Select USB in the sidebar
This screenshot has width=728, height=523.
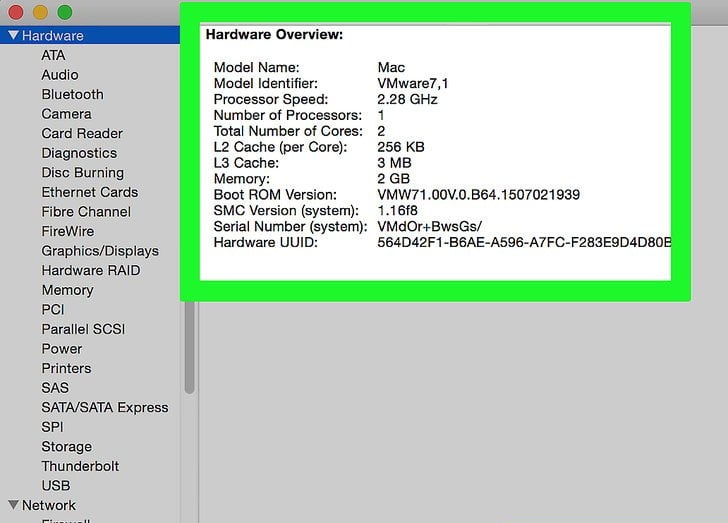coord(56,485)
